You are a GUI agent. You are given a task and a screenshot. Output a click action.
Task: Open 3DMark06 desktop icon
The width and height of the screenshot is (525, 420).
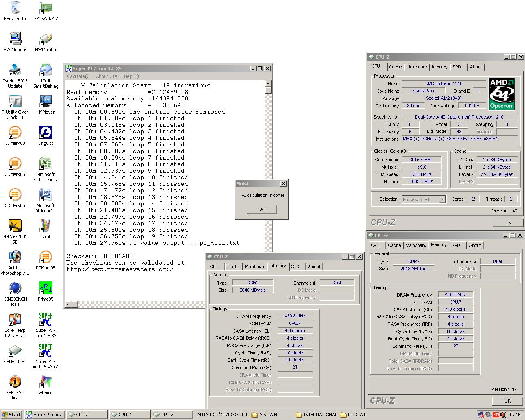pyautogui.click(x=15, y=198)
